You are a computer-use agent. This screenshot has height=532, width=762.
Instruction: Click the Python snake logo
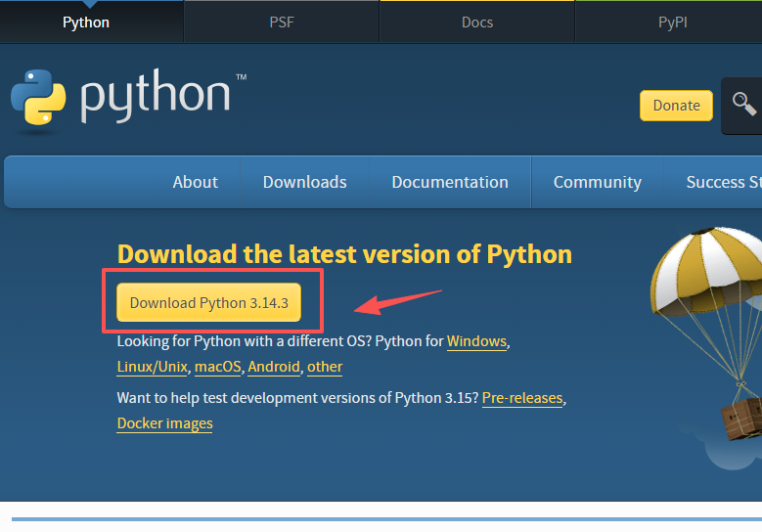[x=38, y=97]
